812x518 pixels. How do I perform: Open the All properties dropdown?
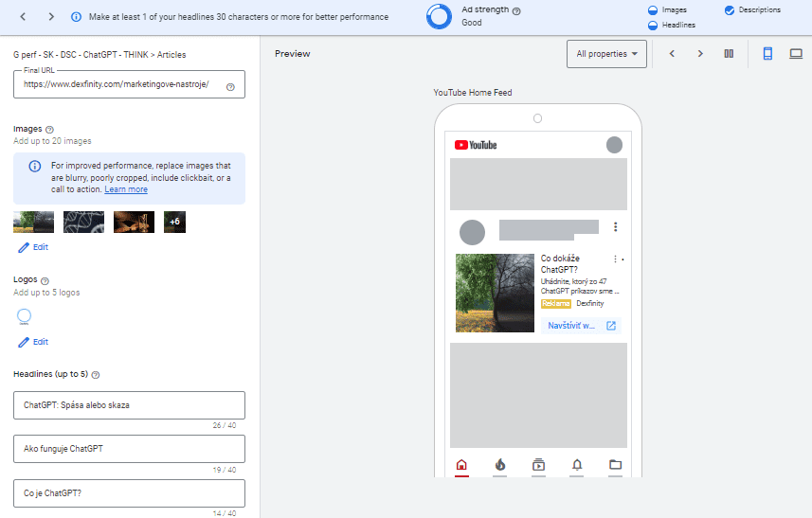tap(606, 54)
